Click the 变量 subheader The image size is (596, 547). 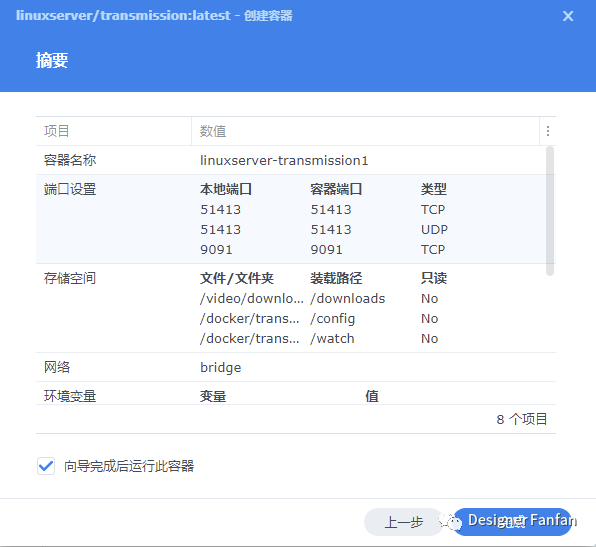[213, 396]
